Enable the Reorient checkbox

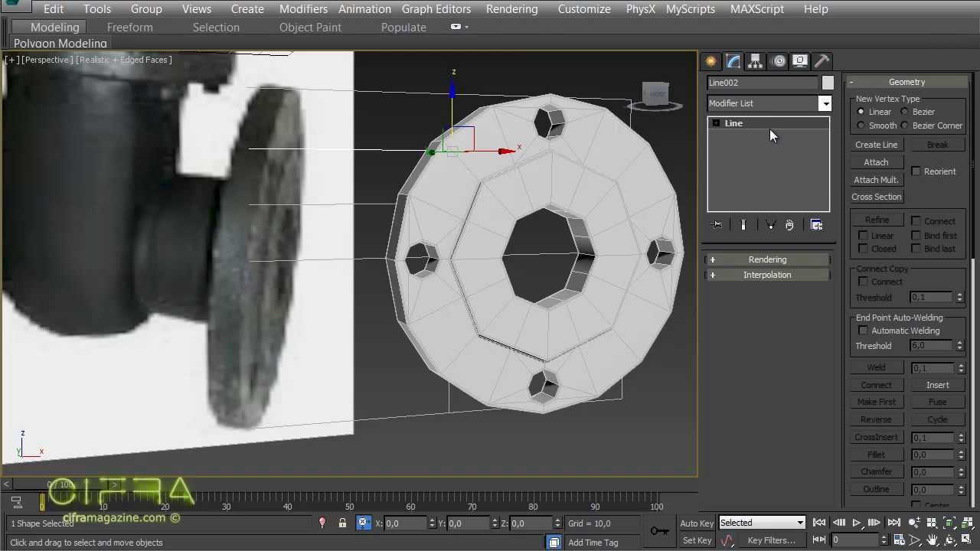click(916, 171)
